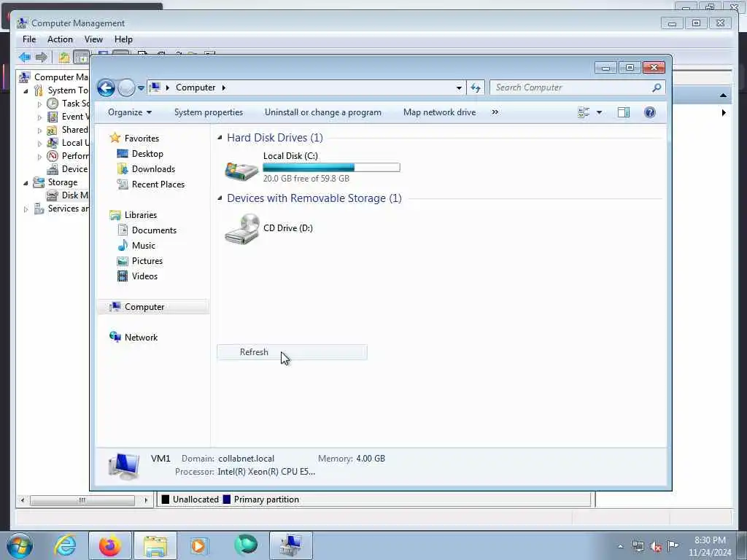Select Network in navigation pane

(x=141, y=338)
